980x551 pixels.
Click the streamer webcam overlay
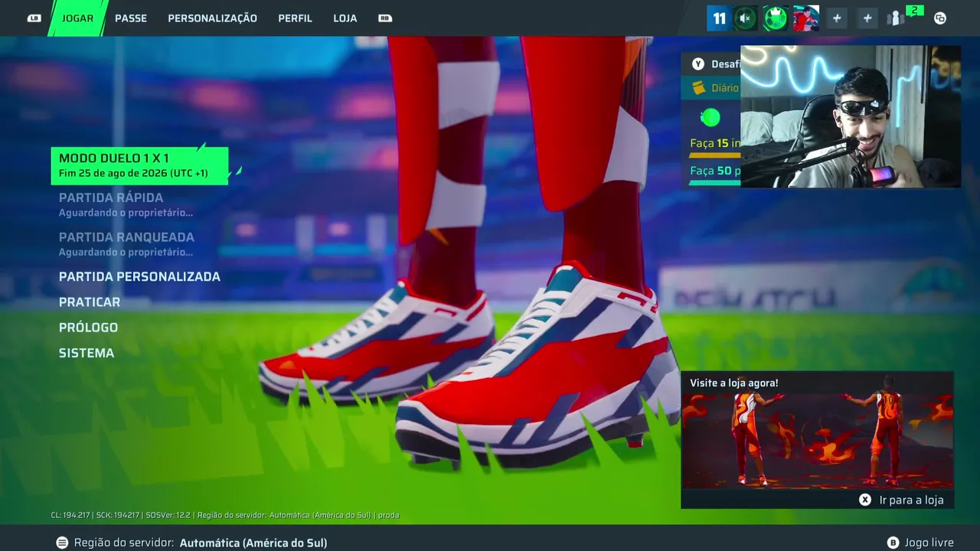[850, 116]
